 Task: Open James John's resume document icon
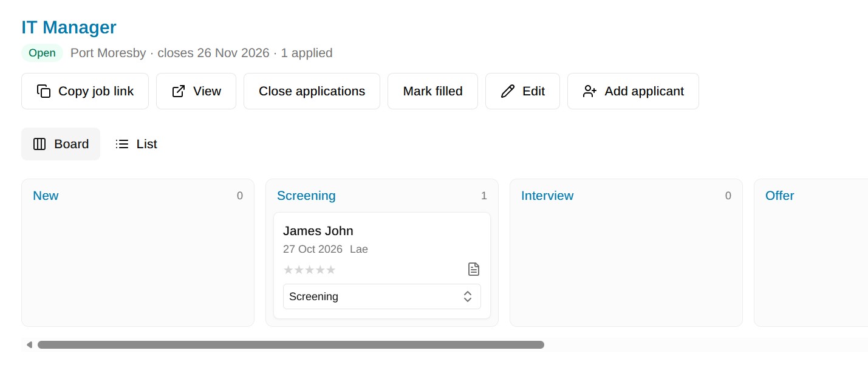coord(474,269)
